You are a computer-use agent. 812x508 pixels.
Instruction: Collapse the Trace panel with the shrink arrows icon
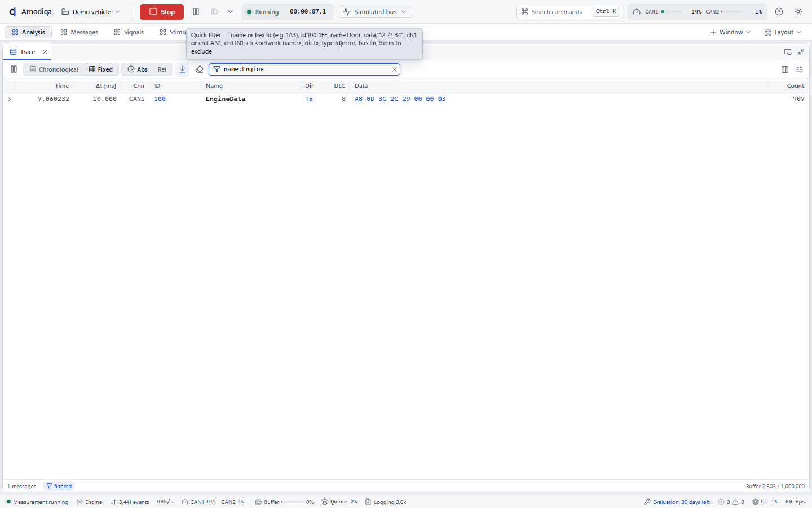(x=801, y=52)
